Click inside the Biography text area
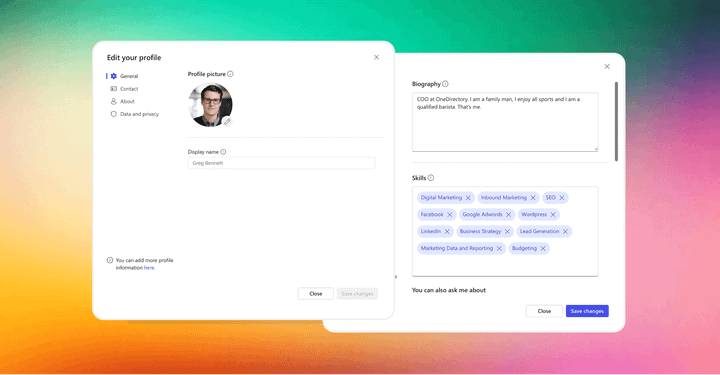 505,122
